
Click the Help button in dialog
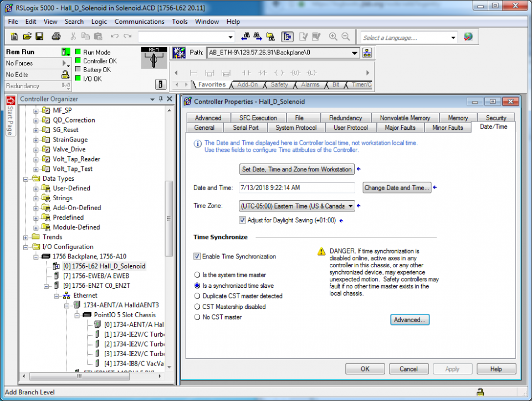tap(496, 369)
